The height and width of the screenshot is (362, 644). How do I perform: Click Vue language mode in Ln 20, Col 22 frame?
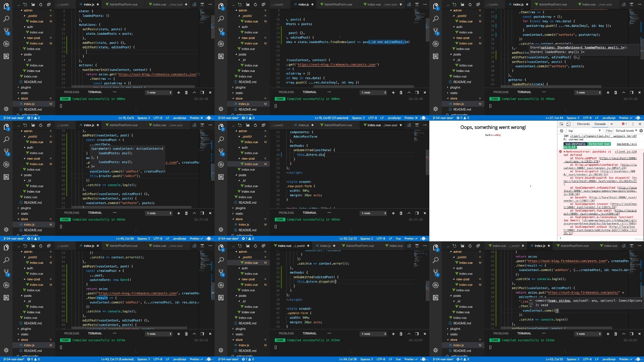[398, 238]
